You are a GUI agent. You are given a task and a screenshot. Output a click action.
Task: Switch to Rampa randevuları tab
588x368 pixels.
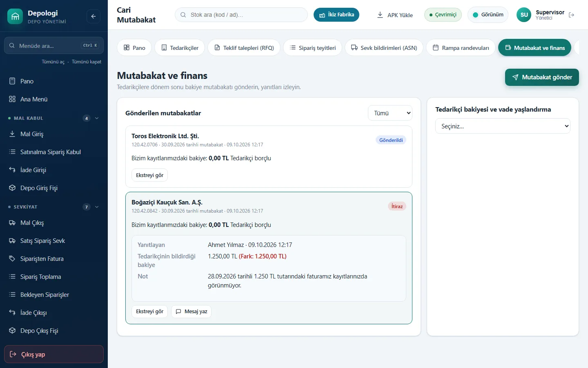click(461, 48)
